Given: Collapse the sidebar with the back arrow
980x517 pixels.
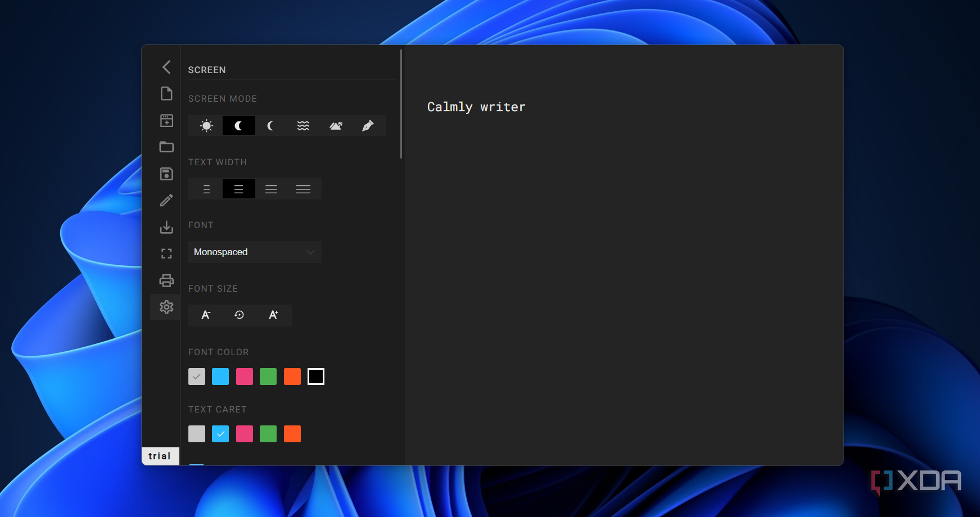Looking at the screenshot, I should click(x=166, y=67).
